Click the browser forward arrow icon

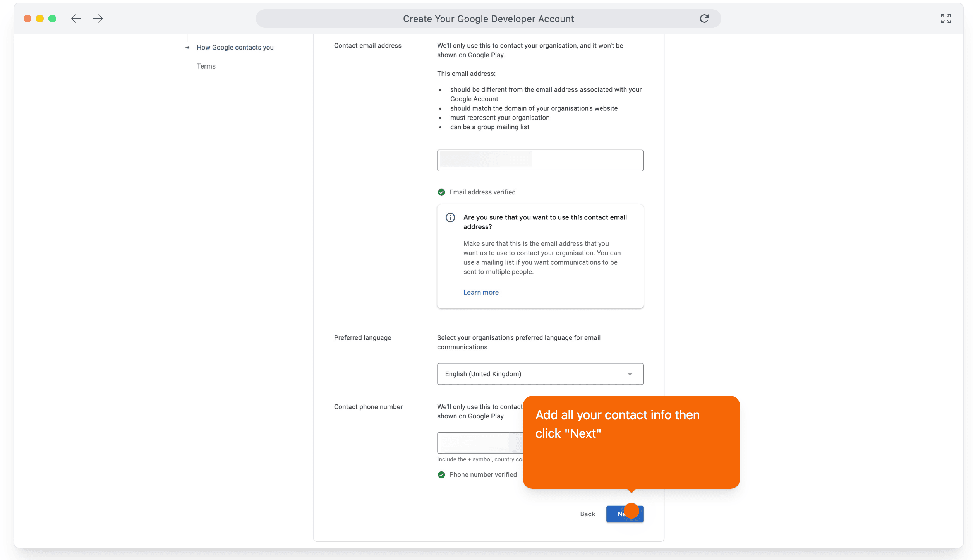pyautogui.click(x=98, y=19)
